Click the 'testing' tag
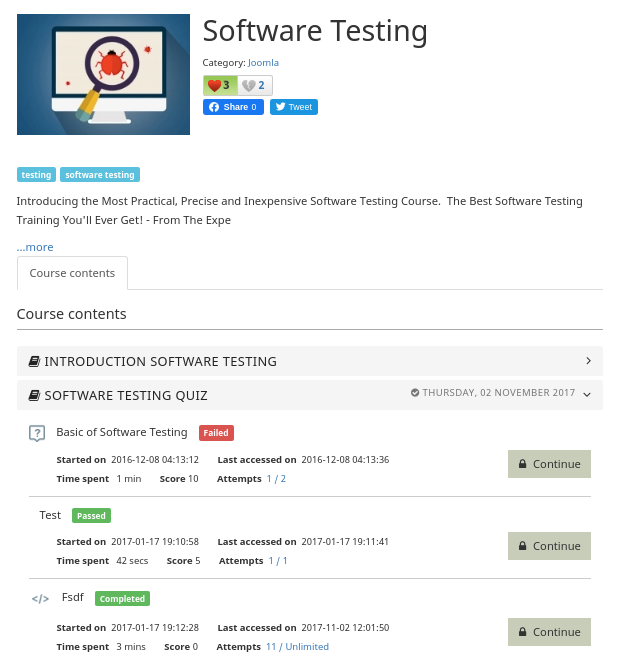Viewport: 622px width, 669px height. [36, 175]
